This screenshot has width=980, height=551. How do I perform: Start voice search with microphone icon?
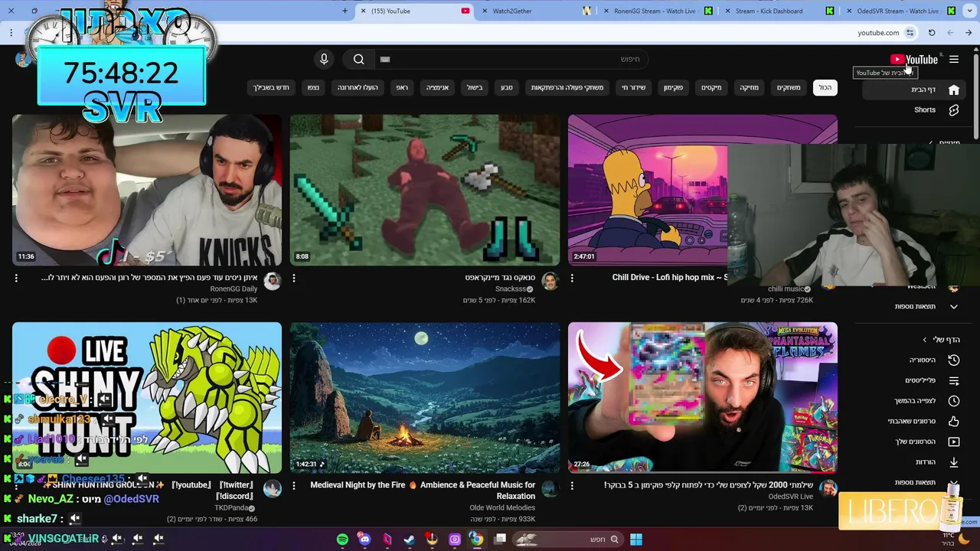point(324,59)
